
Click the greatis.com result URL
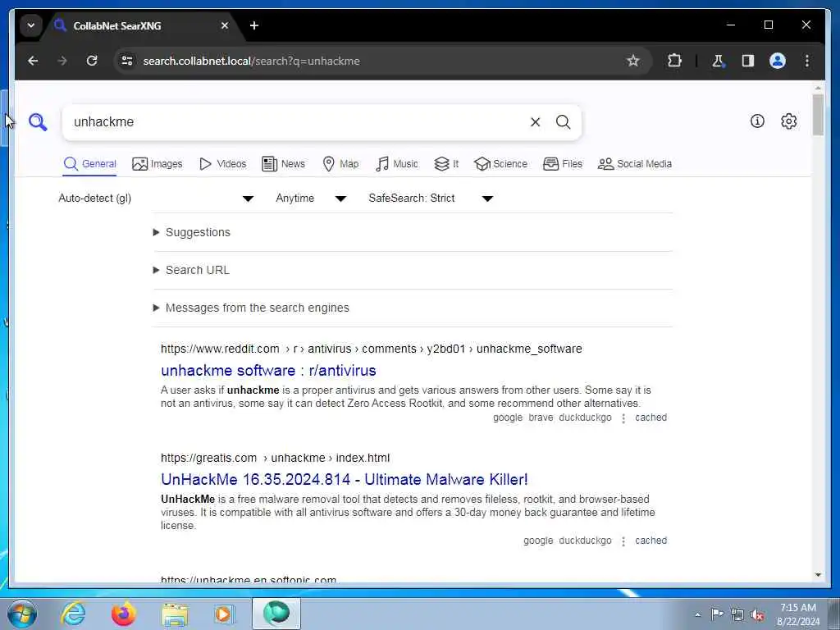276,458
